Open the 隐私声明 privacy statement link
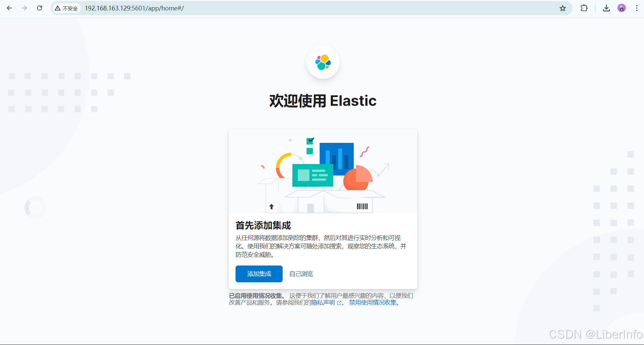 click(323, 303)
